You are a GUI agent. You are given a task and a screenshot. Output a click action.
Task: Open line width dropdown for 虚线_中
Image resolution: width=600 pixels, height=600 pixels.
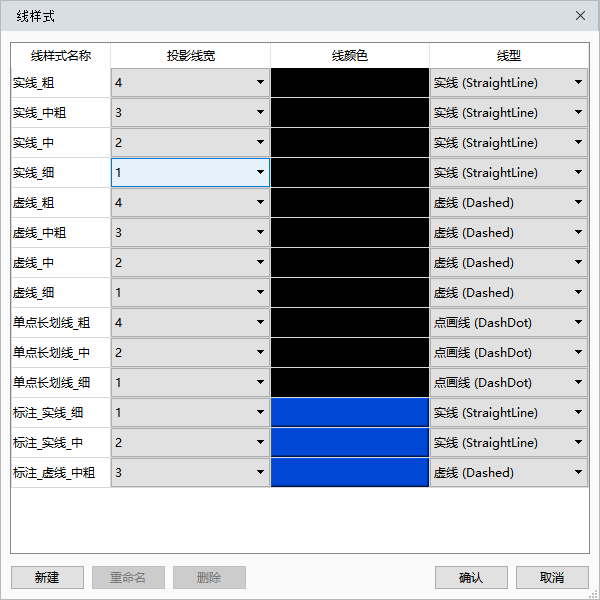click(190, 262)
